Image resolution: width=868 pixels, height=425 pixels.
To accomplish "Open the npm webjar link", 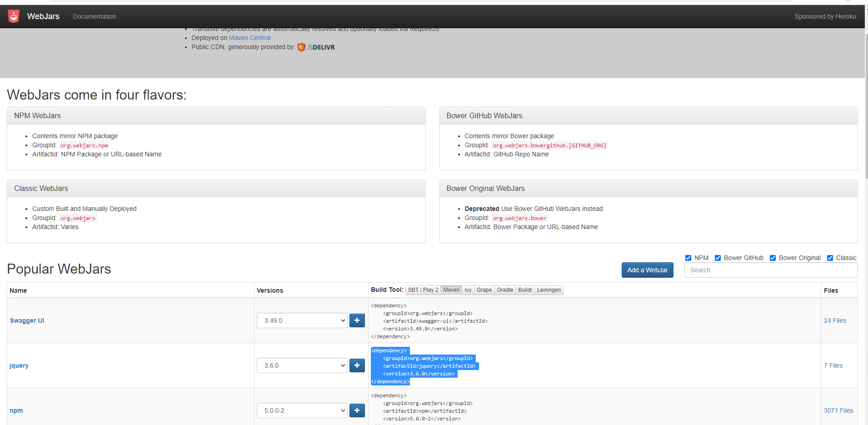I will click(x=16, y=410).
